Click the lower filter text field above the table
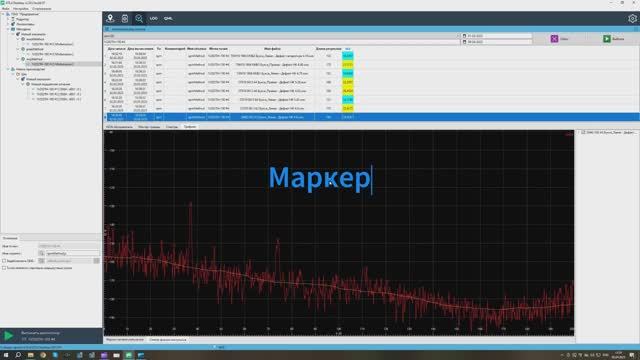Screen dimensions: 640x360 [x=282, y=42]
